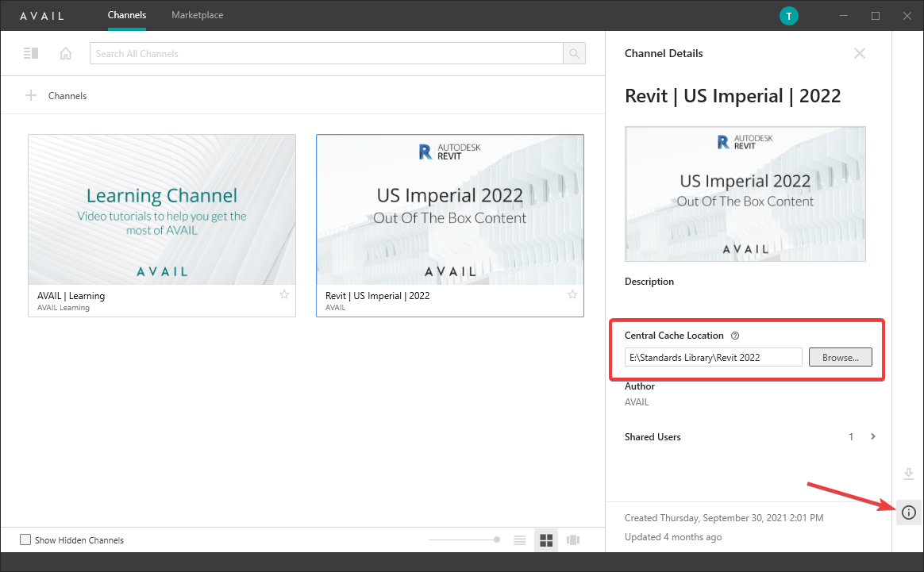Favorite the AVAIL | Learning channel star

coord(284,294)
